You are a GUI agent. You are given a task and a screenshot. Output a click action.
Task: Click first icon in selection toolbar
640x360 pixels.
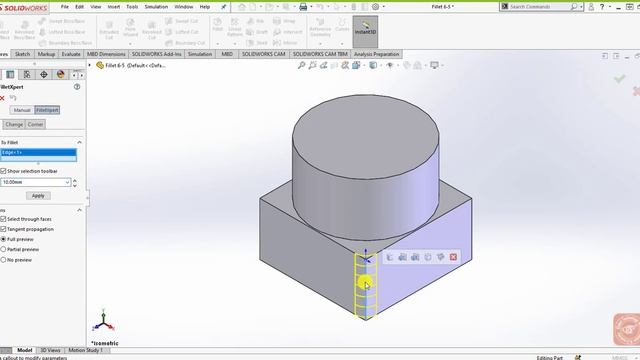coord(389,257)
